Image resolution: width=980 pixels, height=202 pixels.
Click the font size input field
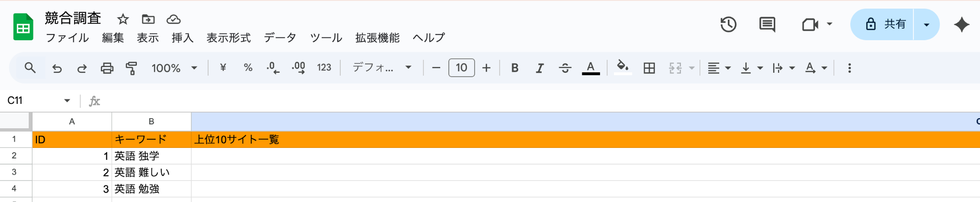[461, 68]
